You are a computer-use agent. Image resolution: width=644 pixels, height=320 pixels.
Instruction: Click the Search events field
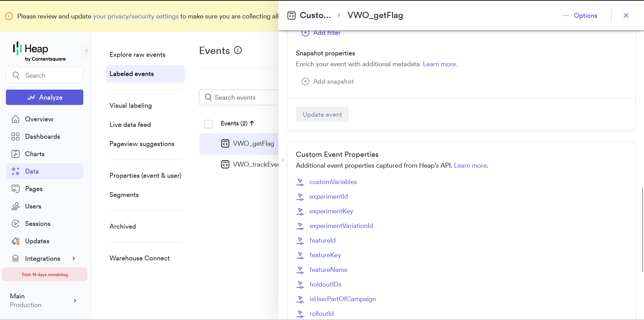pos(239,98)
